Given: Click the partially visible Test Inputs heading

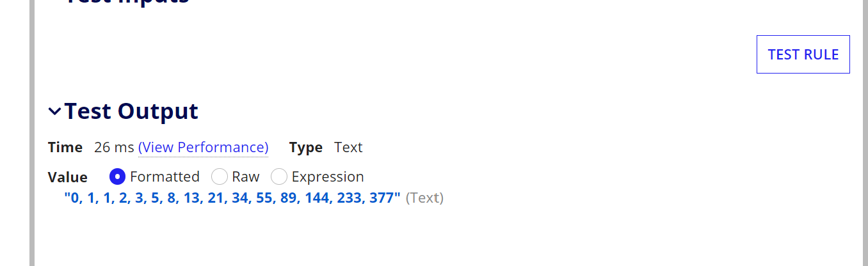Looking at the screenshot, I should pos(127,3).
